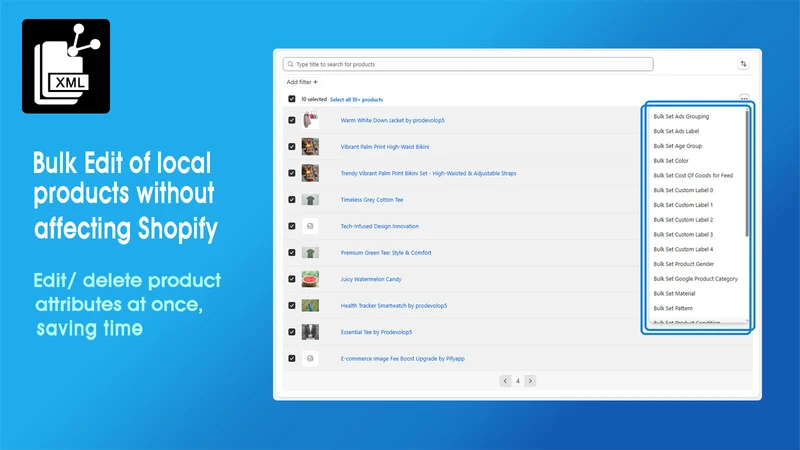Click Trendy Vibrant Palm Print Bikini thumbnail
The image size is (800, 450).
click(x=310, y=173)
